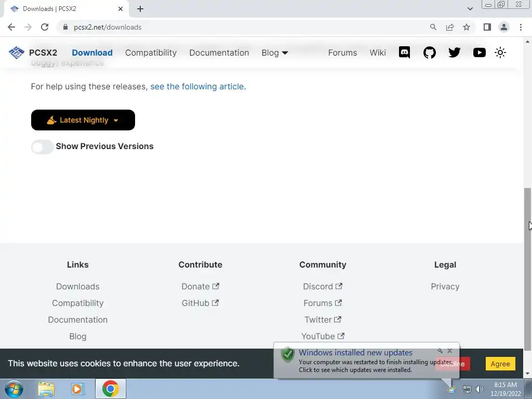Open the footer Downloads link
Screen dimensions: 532x399
point(78,286)
